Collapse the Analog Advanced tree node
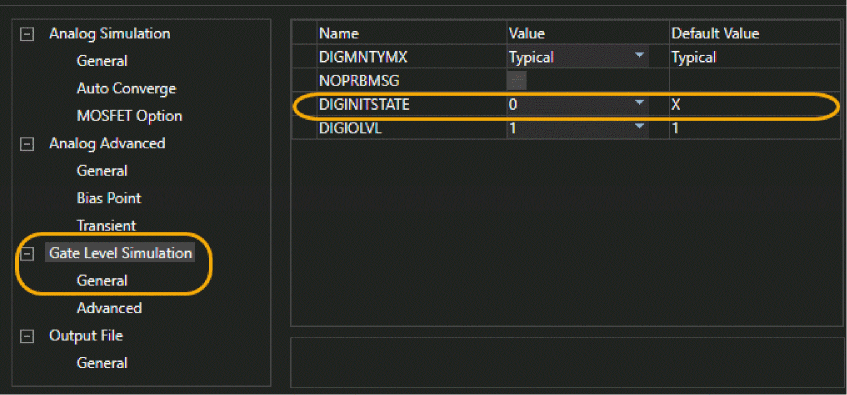 (26, 144)
